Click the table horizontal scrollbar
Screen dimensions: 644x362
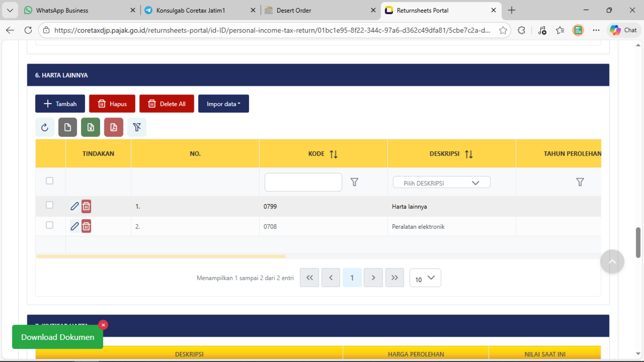[161, 256]
